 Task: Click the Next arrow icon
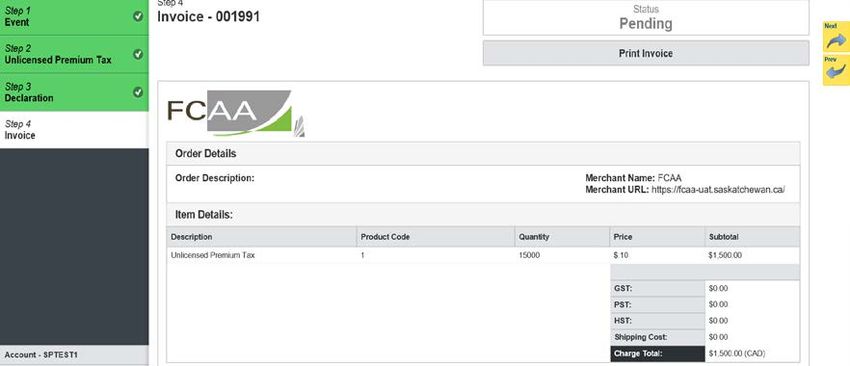coord(836,37)
